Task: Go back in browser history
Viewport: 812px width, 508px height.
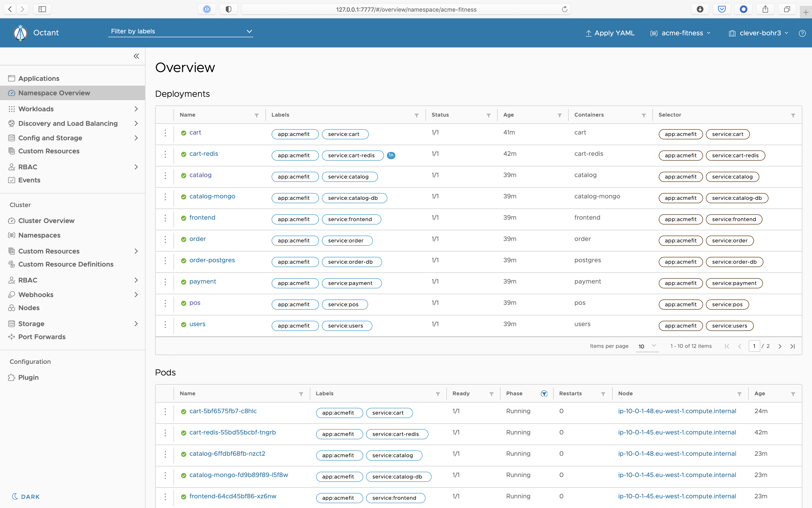Action: (10, 9)
